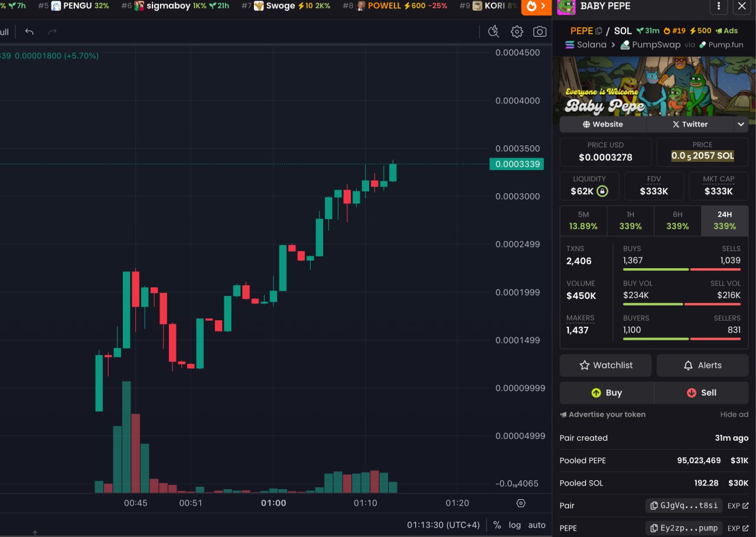Screen dimensions: 756x537
Task: Open explorer EXP link for PEPE row
Action: 738,528
